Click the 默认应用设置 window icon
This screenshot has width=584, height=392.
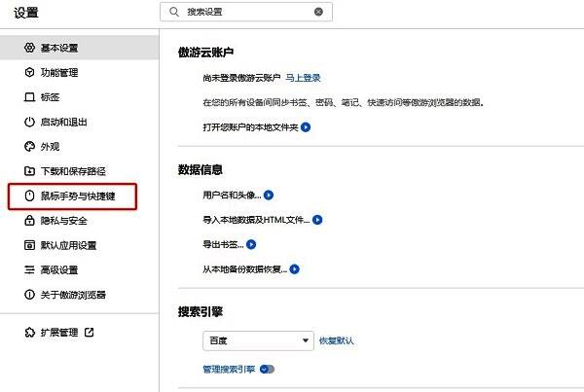(x=29, y=245)
